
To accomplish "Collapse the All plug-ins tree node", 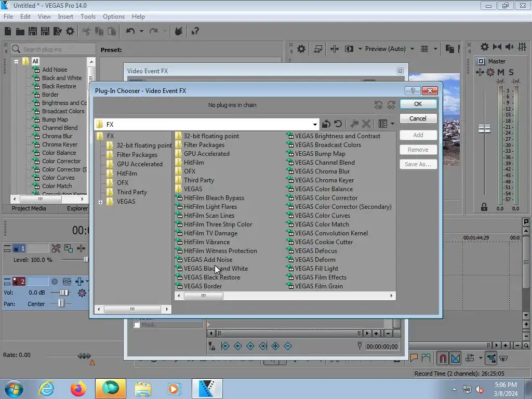I will point(16,61).
